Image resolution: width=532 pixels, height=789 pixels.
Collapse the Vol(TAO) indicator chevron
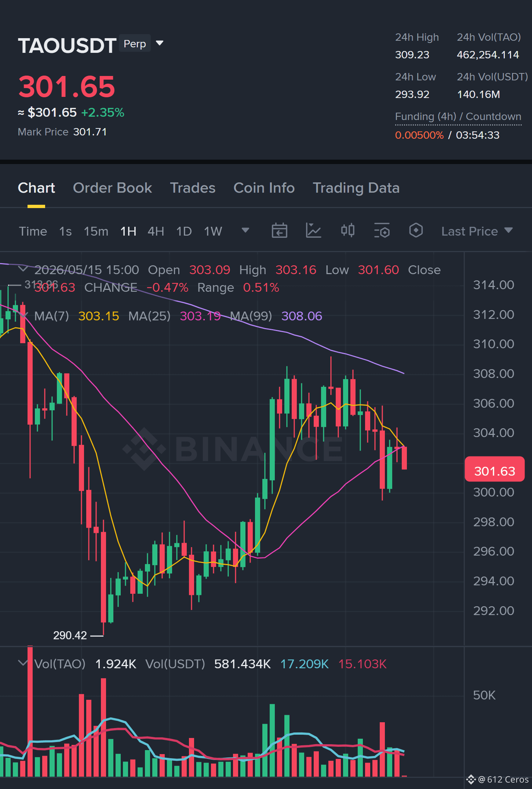click(x=23, y=663)
